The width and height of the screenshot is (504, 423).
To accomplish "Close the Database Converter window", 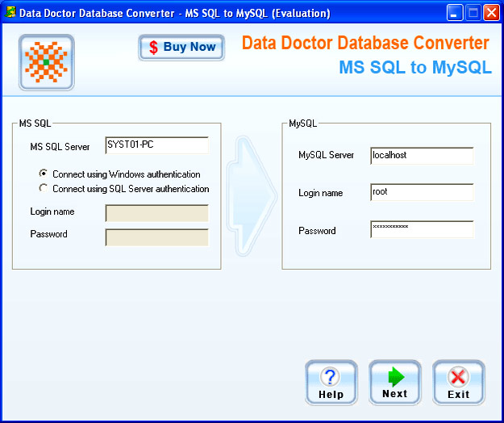I will click(491, 13).
